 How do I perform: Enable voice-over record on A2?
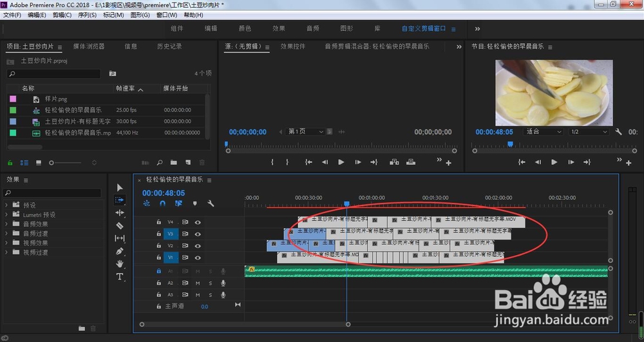[x=223, y=283]
